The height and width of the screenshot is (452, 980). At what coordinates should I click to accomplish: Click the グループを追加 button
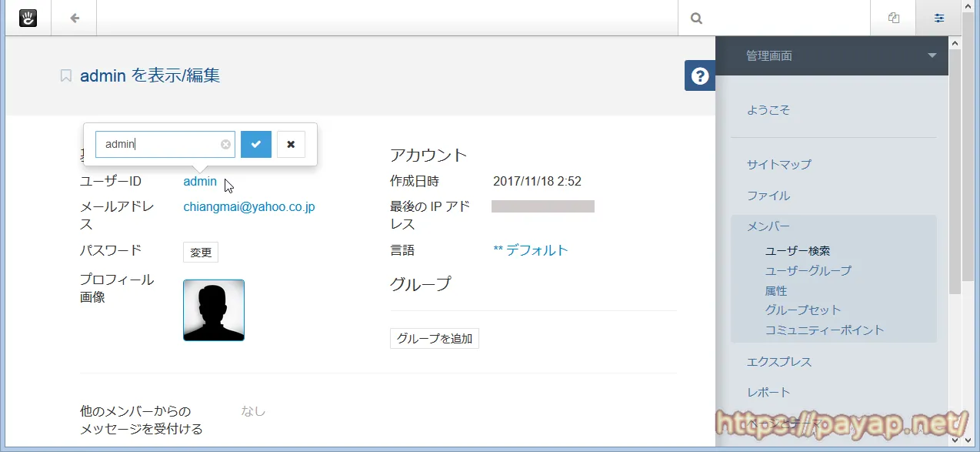click(x=434, y=339)
